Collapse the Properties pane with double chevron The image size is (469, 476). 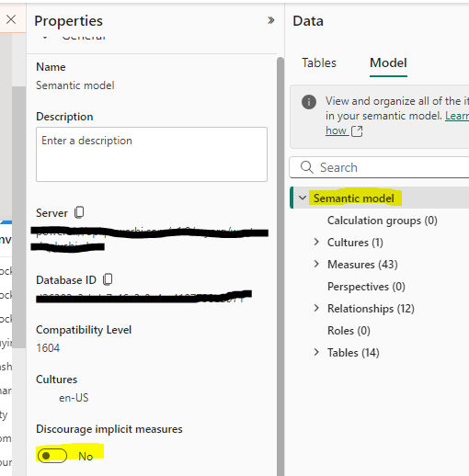[x=270, y=20]
